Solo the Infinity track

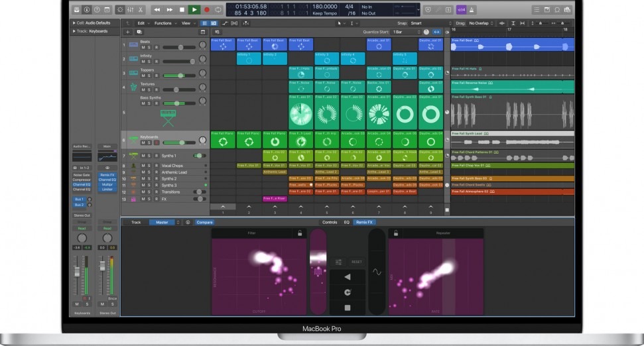149,62
